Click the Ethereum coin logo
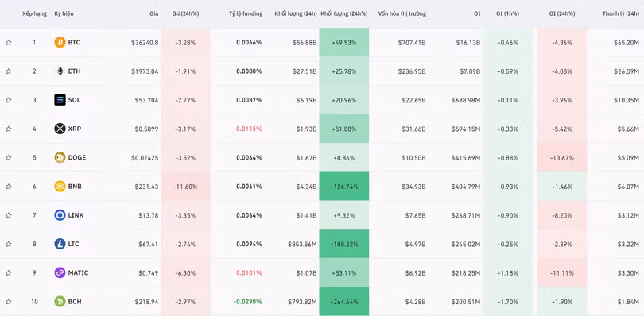644x316 pixels. click(x=60, y=71)
